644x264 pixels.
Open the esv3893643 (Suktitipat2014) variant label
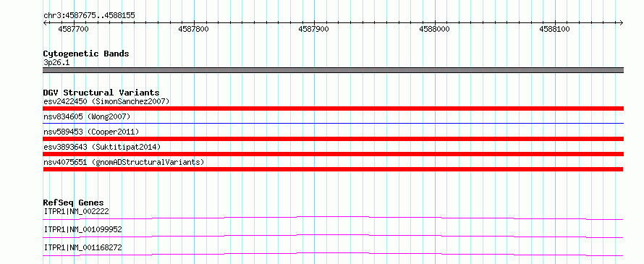(x=102, y=147)
